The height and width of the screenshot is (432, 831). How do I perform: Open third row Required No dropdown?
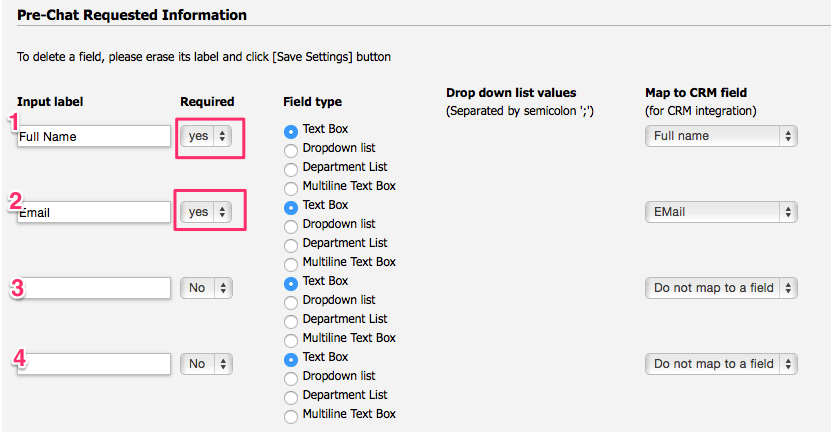pyautogui.click(x=206, y=288)
